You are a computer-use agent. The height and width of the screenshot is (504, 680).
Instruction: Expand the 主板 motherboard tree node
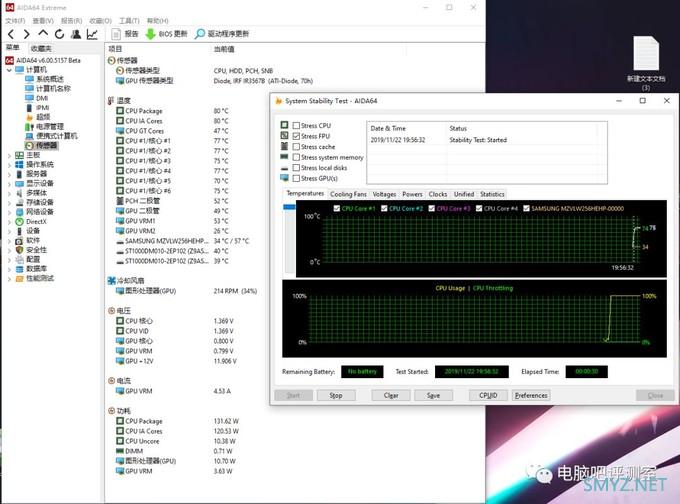(9, 155)
